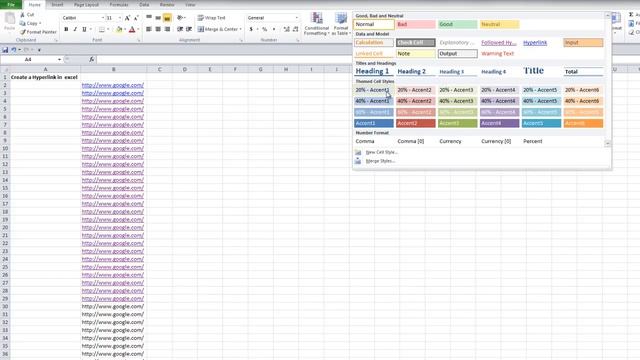This screenshot has width=640, height=360.
Task: Apply Accounting dollar number format
Action: (251, 29)
